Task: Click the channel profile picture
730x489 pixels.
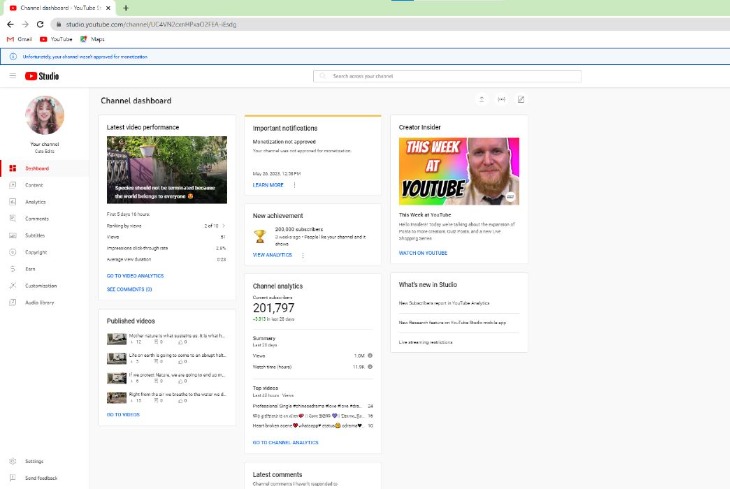Action: (45, 115)
